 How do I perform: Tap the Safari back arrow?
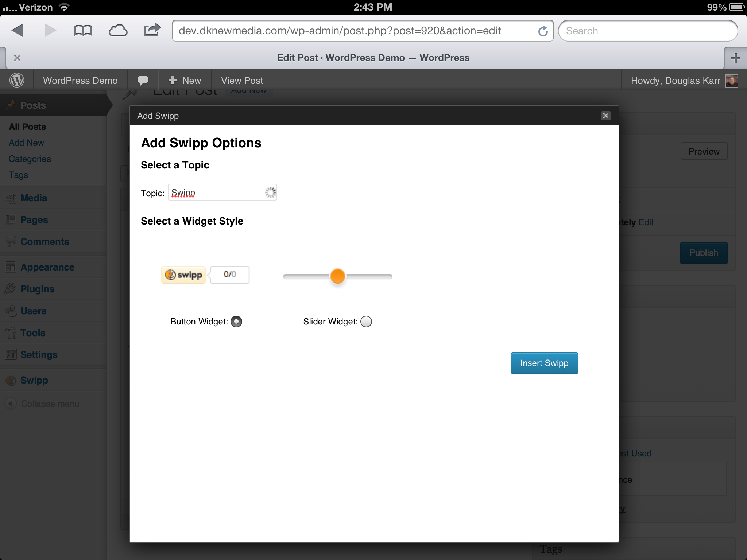tap(17, 30)
